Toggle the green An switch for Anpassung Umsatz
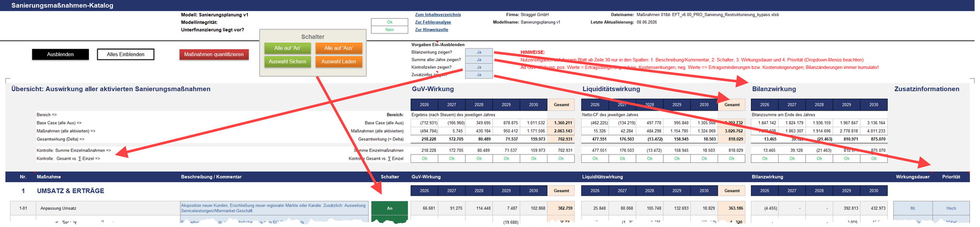Viewport: 980px width, 227px height. (390, 208)
